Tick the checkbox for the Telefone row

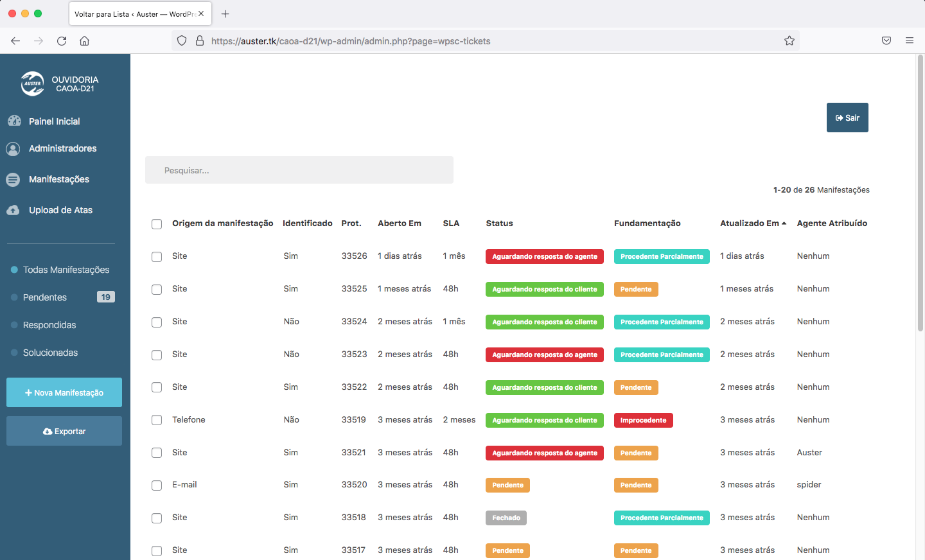[x=157, y=420]
